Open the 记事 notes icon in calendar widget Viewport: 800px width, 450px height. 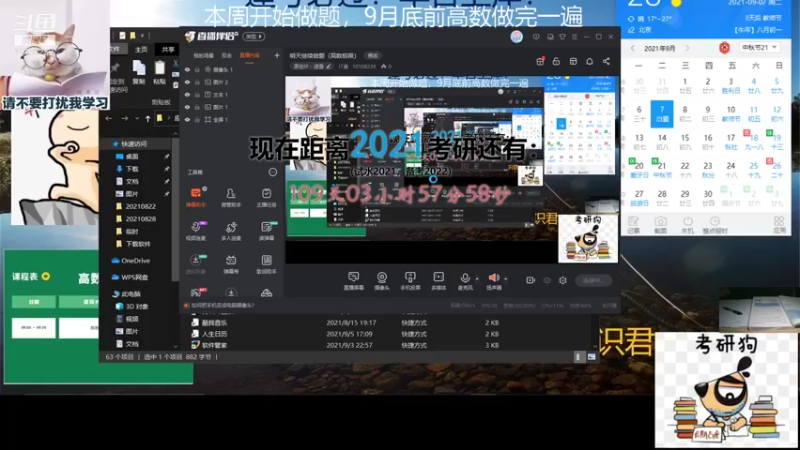click(x=633, y=224)
